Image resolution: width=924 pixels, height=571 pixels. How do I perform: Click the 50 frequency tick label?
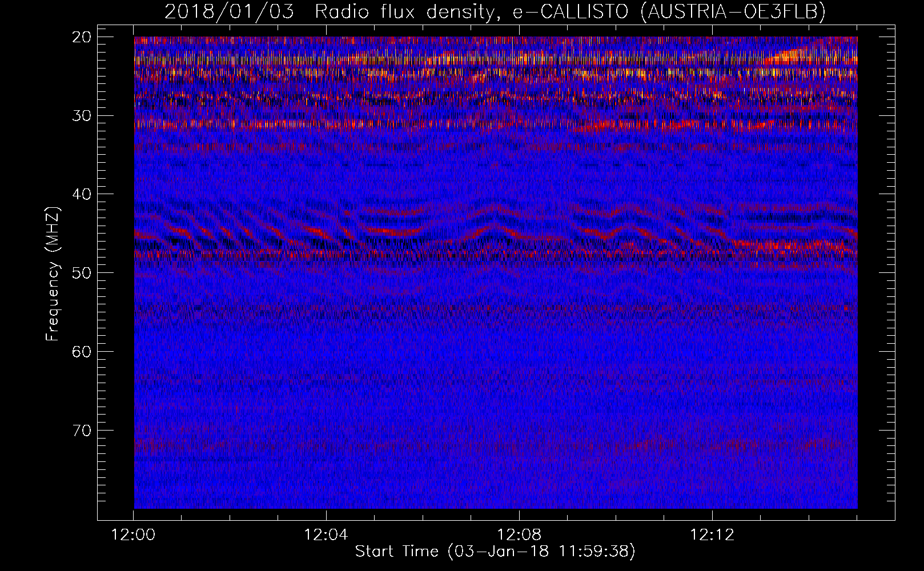pyautogui.click(x=82, y=273)
